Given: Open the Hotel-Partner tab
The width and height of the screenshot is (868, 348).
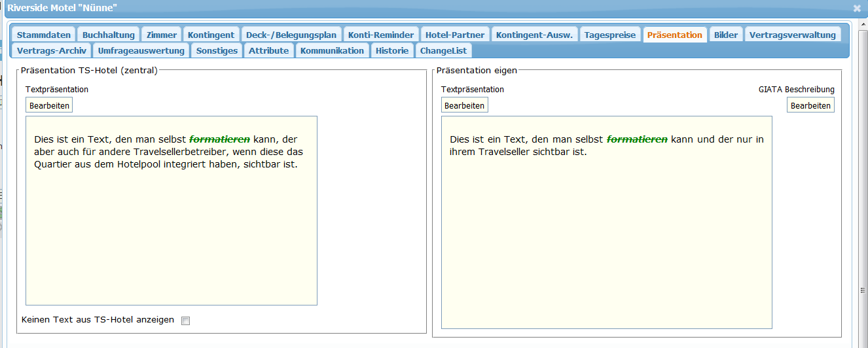Looking at the screenshot, I should [455, 35].
